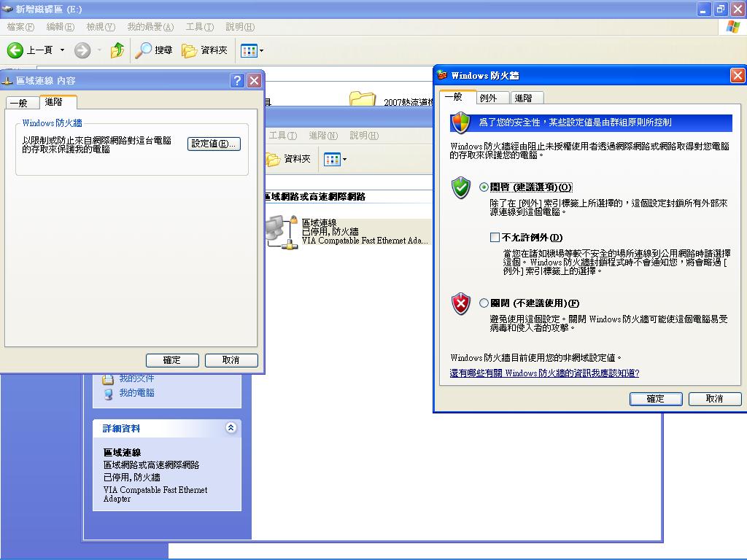Viewport: 747px width, 560px height.
Task: Click the Up folder navigation icon
Action: pyautogui.click(x=117, y=50)
